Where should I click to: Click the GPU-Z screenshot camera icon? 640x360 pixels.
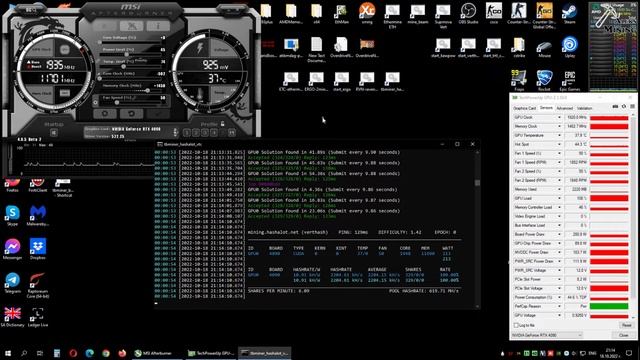615,107
